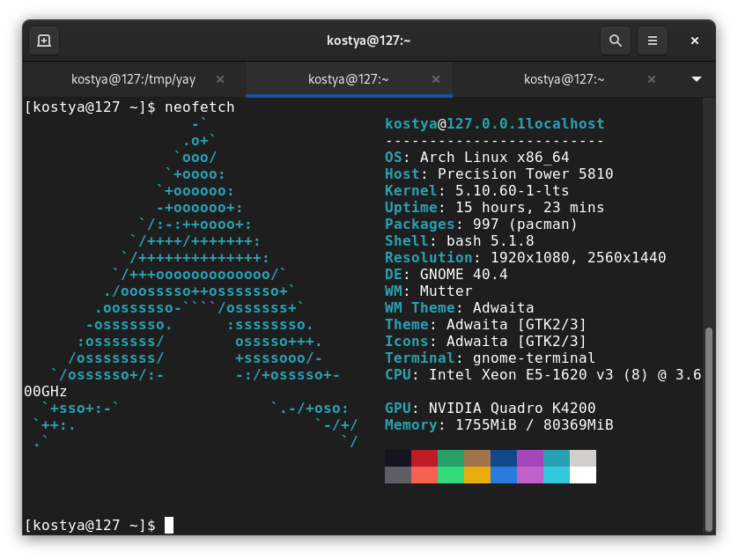Select the active middle kostya@127:~ tab
738x560 pixels.
pos(349,79)
